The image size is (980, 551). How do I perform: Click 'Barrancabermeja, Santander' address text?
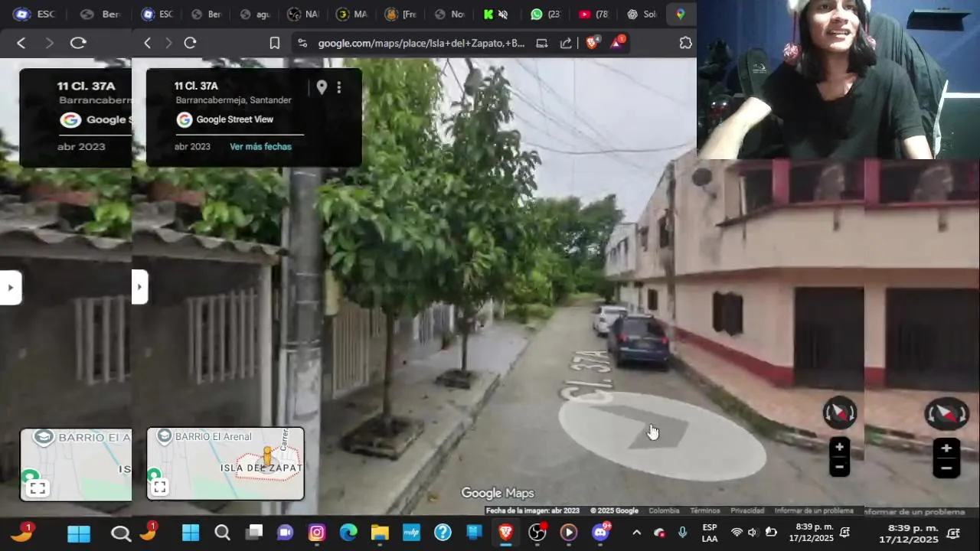pyautogui.click(x=234, y=100)
